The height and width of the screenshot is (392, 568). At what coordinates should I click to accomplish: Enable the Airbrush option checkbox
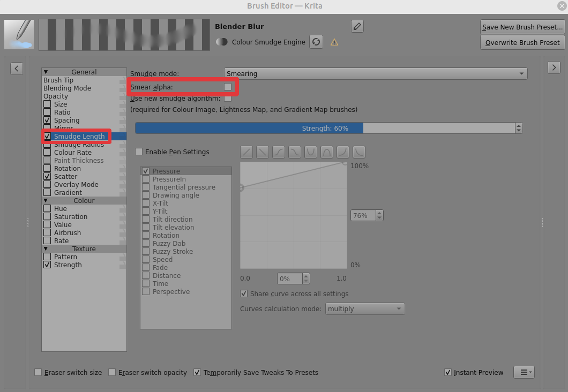(x=47, y=233)
